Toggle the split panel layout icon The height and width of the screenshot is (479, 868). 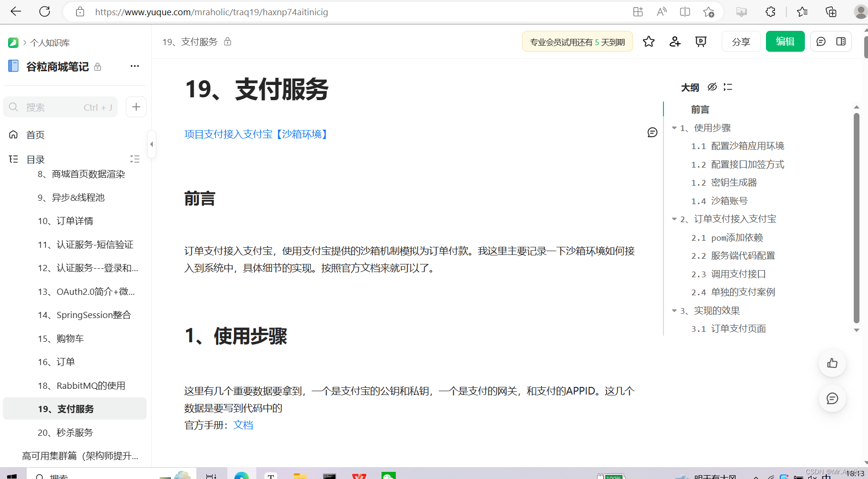[x=840, y=41]
